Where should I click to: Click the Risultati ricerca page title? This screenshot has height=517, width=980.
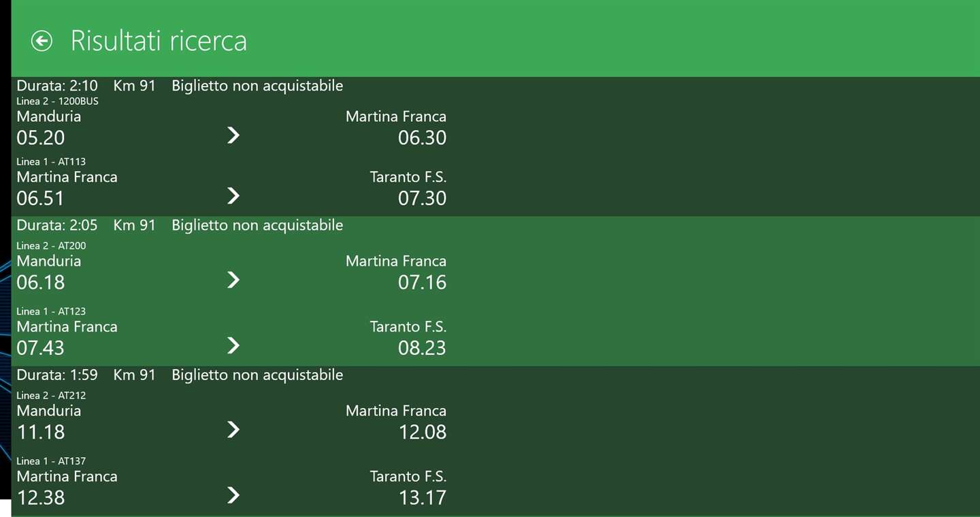[x=159, y=41]
